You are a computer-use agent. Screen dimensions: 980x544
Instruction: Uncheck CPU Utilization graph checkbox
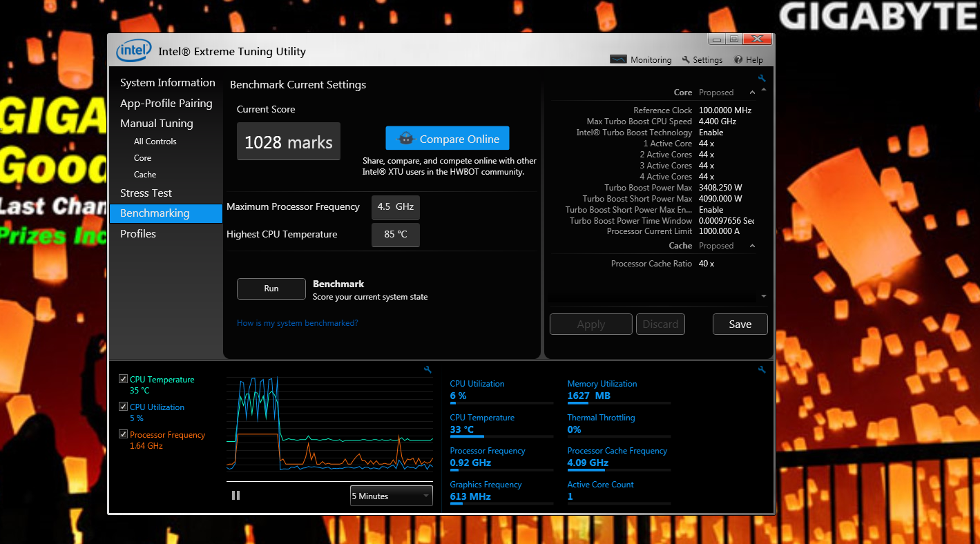tap(123, 407)
